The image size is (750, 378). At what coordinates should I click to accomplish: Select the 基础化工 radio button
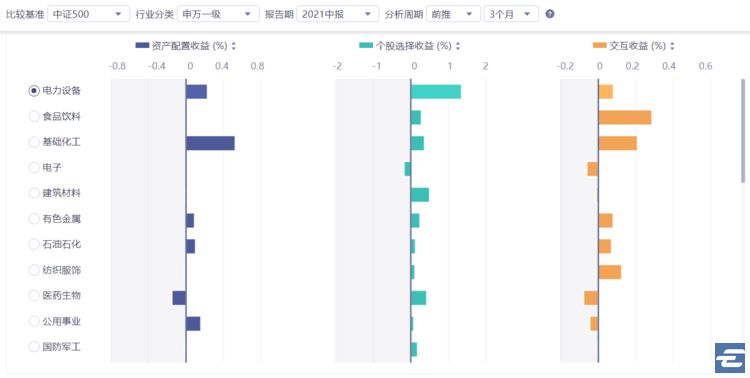pos(34,142)
